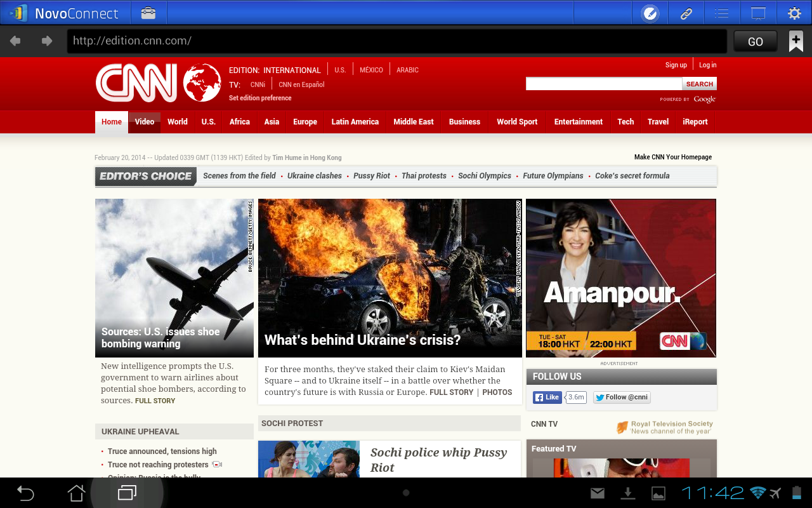
Task: Click the red SEARCH button
Action: point(700,84)
